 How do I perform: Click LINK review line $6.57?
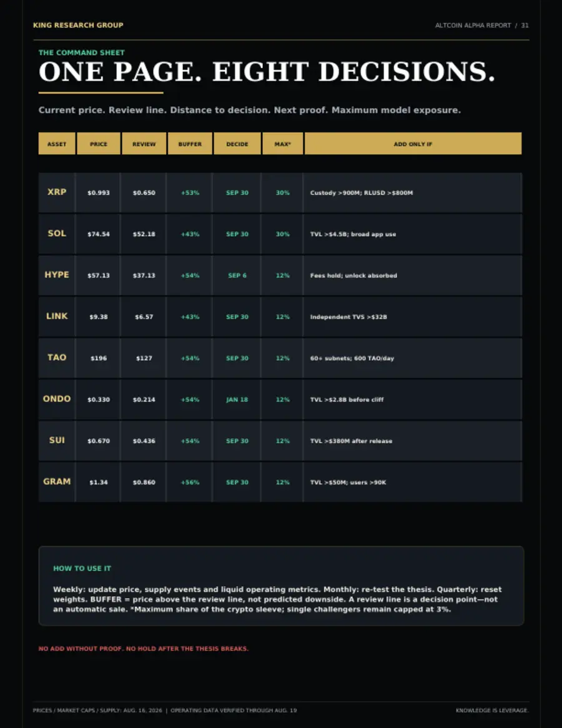tap(144, 317)
